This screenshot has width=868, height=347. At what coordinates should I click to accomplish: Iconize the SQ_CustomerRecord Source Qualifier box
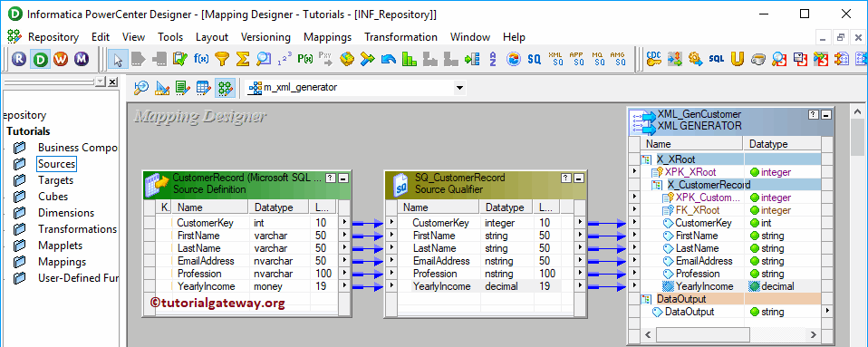[x=577, y=178]
